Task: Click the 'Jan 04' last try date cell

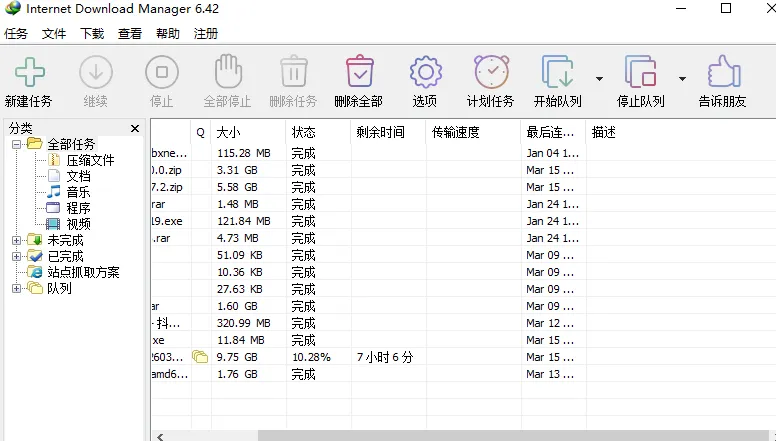Action: click(x=553, y=153)
